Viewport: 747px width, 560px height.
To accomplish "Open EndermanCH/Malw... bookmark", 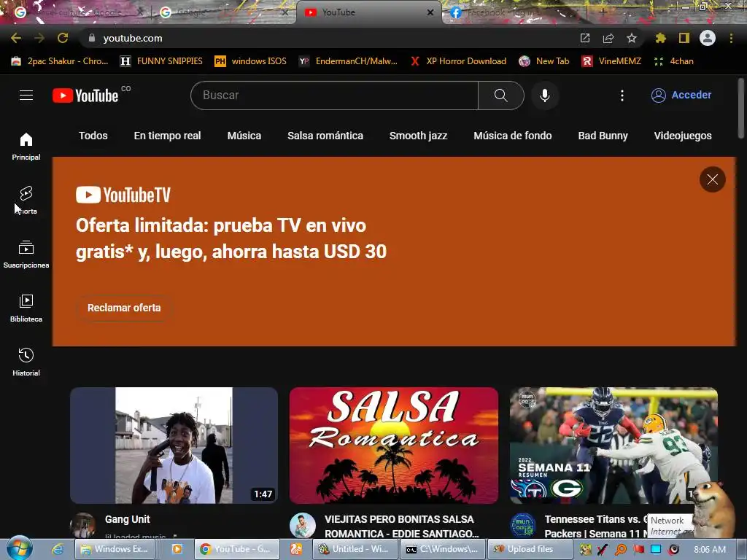I will (x=348, y=61).
